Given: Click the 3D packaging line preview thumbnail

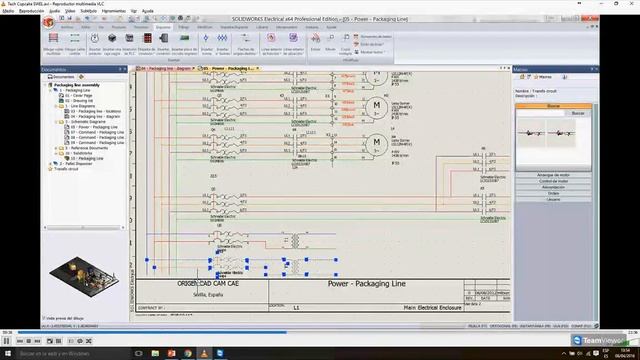Looking at the screenshot, I should 84,276.
